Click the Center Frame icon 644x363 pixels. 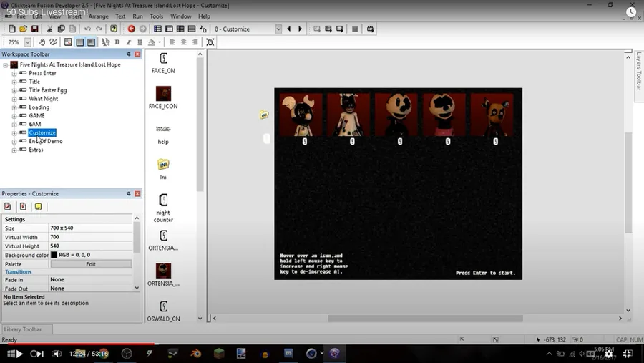(210, 42)
